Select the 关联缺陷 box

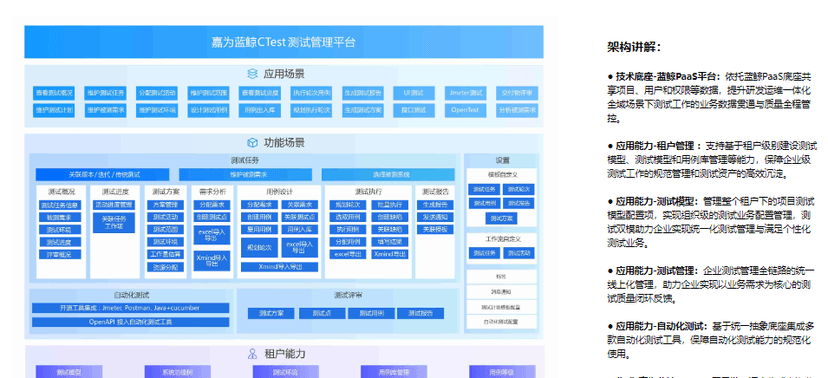(390, 229)
